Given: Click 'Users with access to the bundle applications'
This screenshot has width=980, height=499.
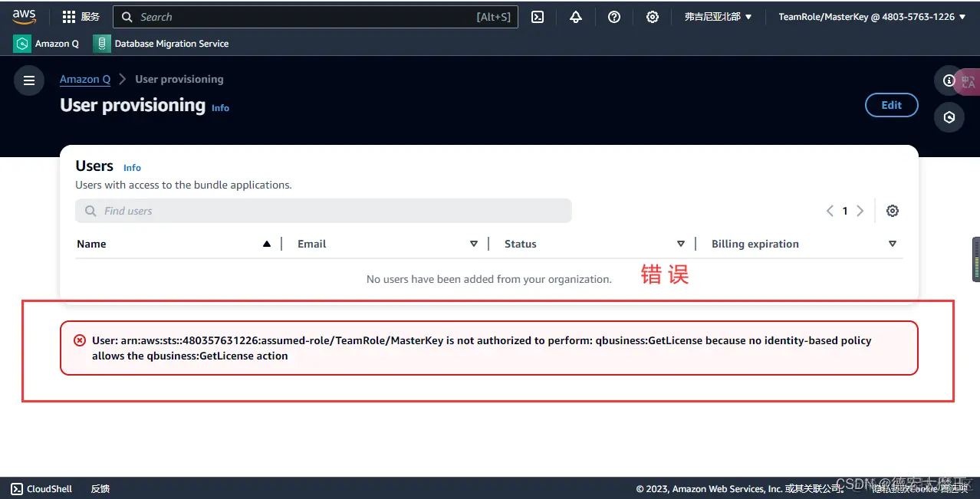Looking at the screenshot, I should coord(183,185).
